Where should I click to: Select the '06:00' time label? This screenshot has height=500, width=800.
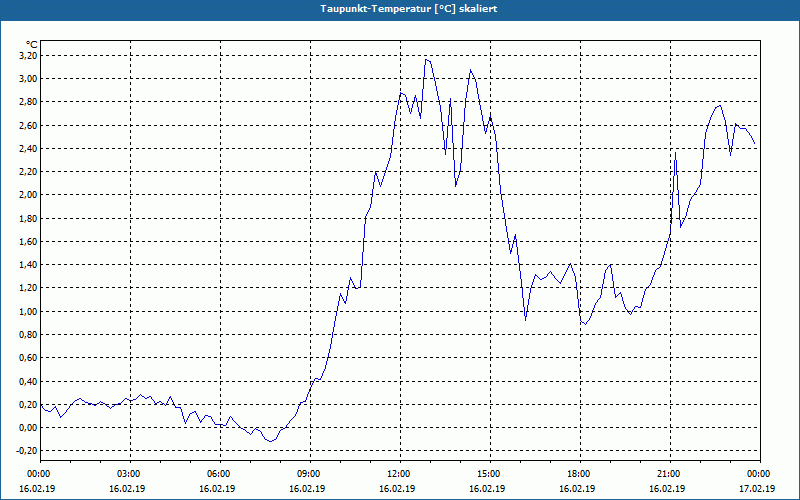tap(220, 474)
